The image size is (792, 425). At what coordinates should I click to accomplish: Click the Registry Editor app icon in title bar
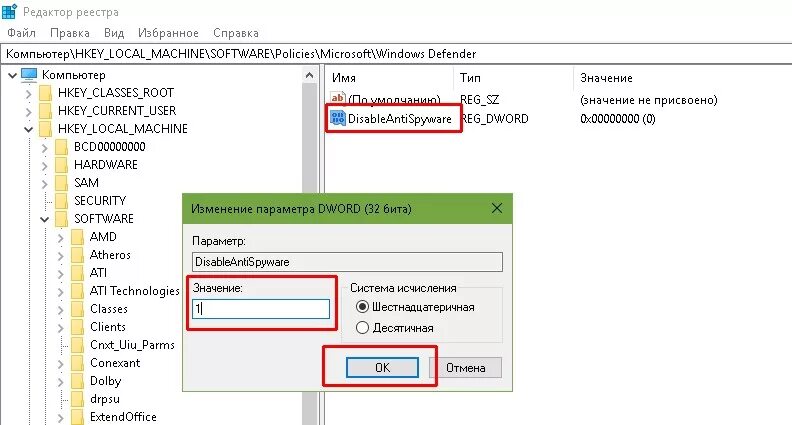pyautogui.click(x=10, y=11)
